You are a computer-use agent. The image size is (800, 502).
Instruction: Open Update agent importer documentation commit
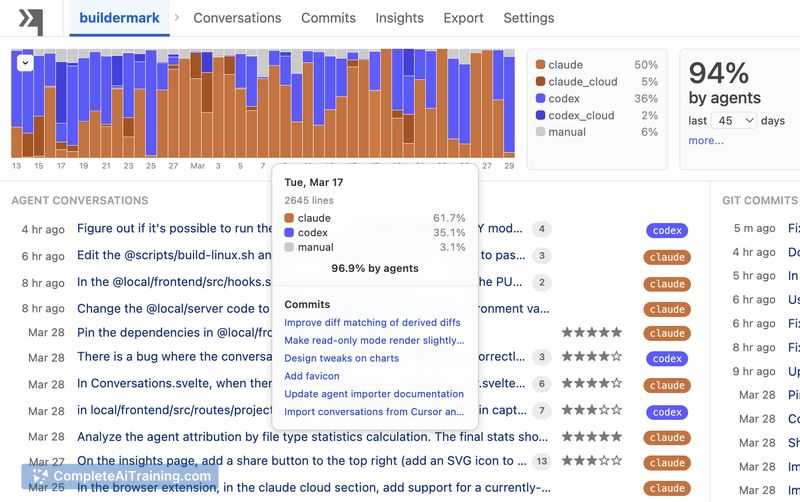(x=373, y=394)
